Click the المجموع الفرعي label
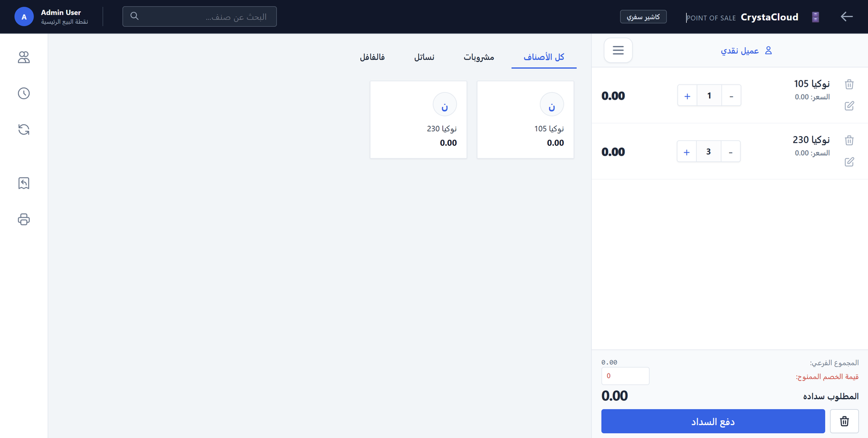Screen dimensions: 868x438 tap(834, 363)
